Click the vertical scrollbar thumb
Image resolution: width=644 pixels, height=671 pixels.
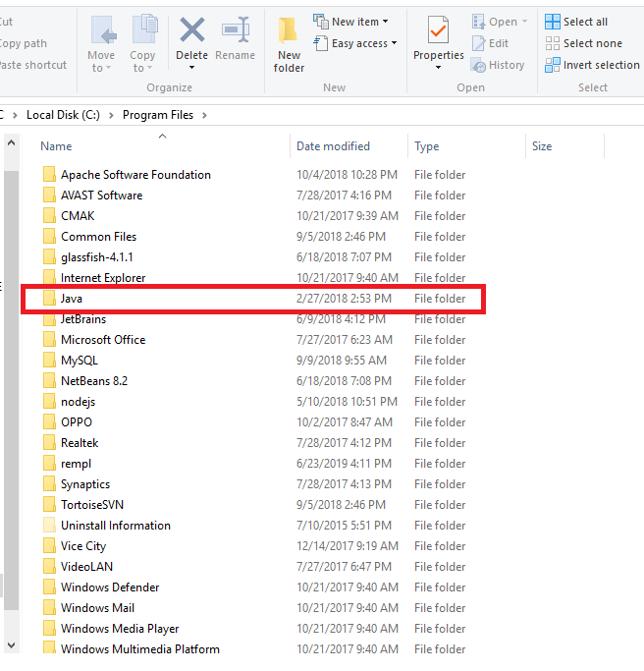click(x=11, y=390)
